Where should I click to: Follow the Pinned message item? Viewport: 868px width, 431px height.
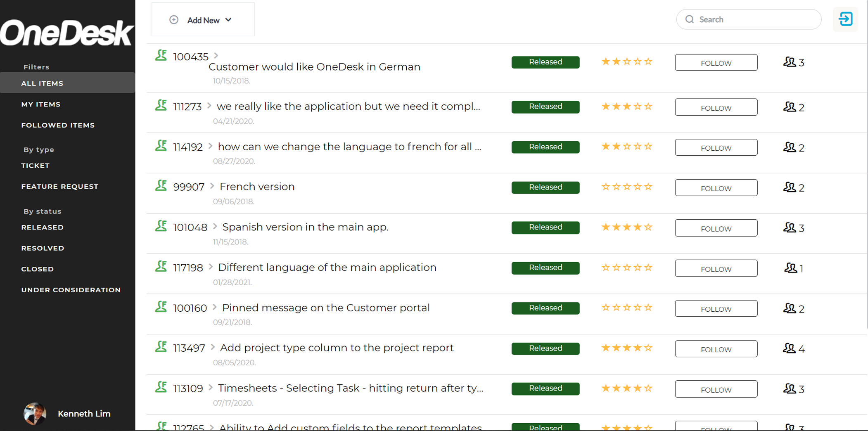716,308
